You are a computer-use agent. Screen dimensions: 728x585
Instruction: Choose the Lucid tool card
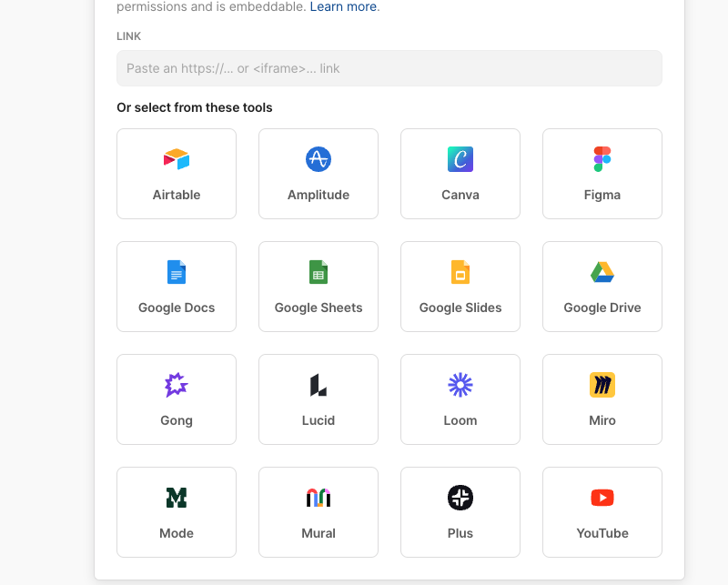[x=318, y=399]
